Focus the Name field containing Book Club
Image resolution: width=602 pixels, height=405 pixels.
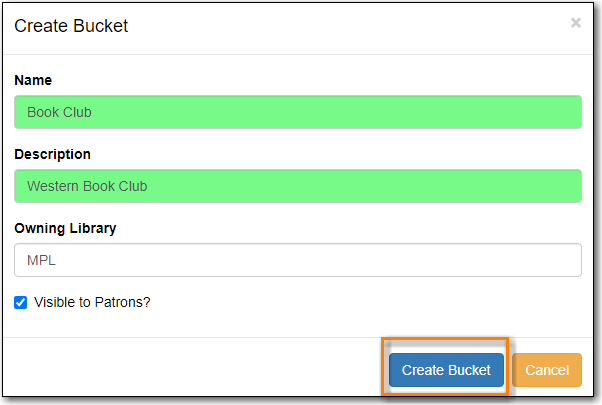298,112
